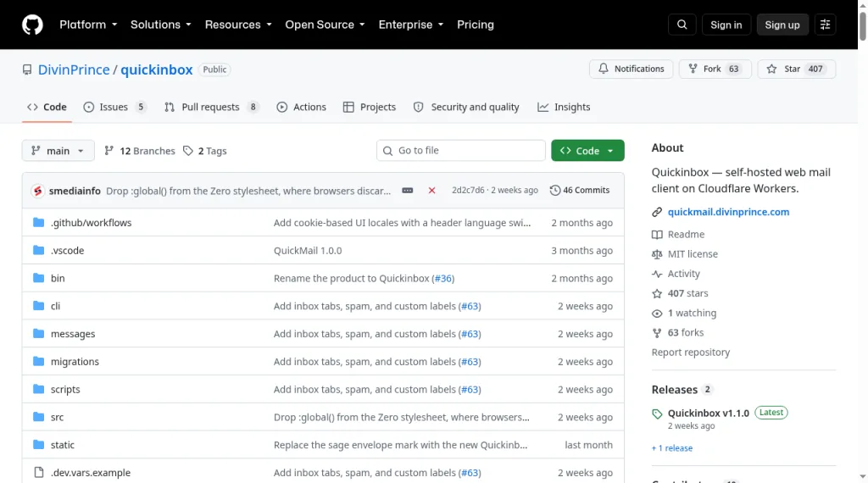Open the appearance settings icon beside Sign up
Image resolution: width=868 pixels, height=483 pixels.
825,25
